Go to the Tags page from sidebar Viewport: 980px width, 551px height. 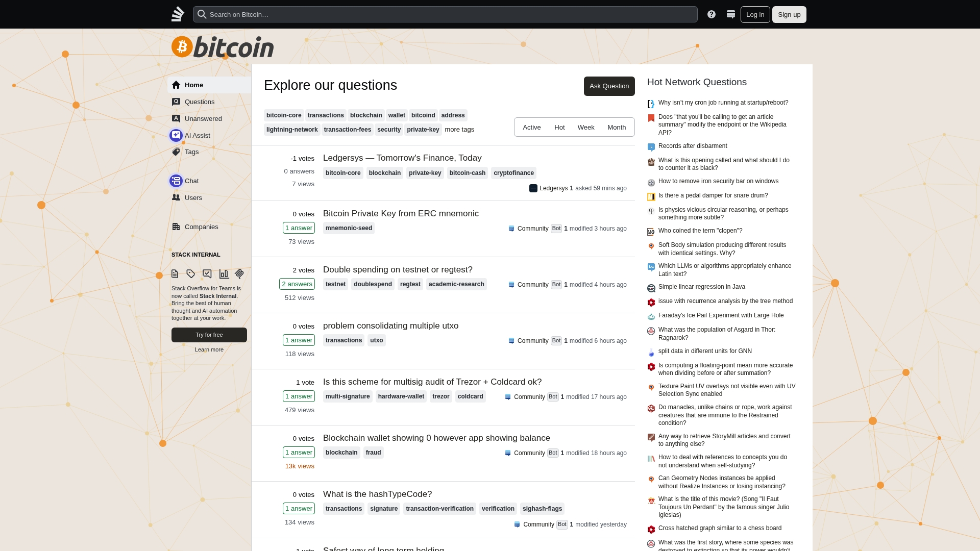click(191, 152)
